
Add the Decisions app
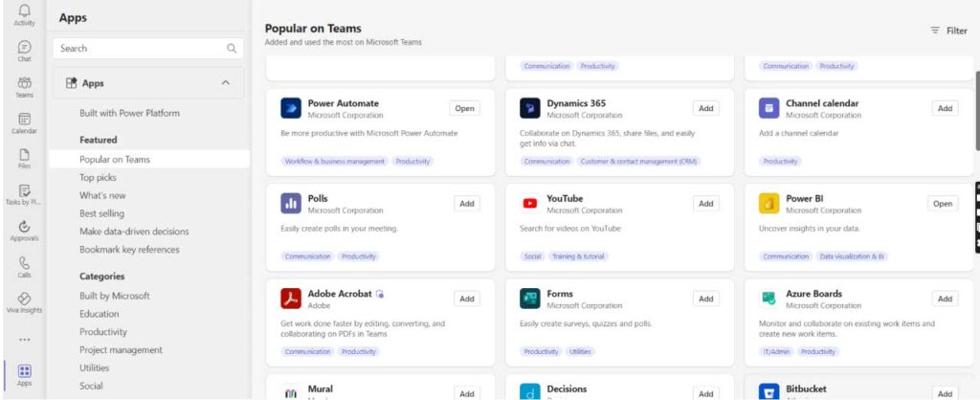click(705, 393)
